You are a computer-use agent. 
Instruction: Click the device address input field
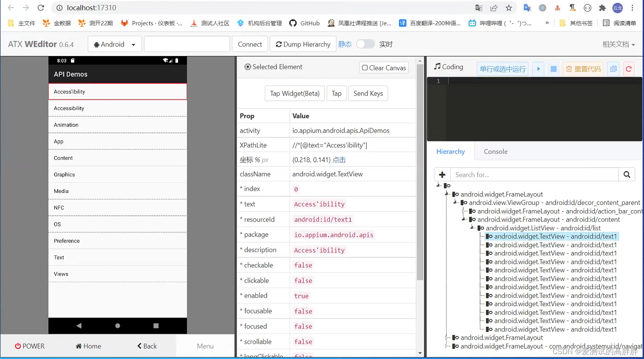[187, 44]
